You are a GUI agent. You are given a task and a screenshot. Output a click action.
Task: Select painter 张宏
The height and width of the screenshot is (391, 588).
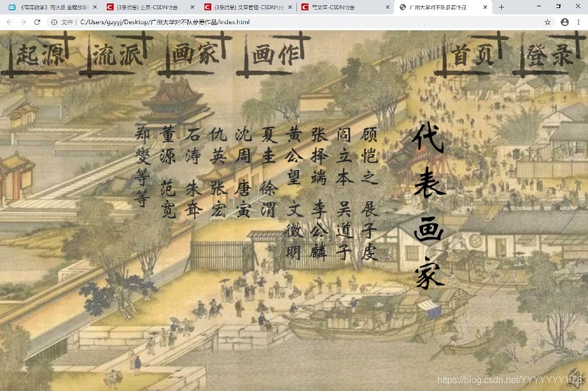[219, 199]
